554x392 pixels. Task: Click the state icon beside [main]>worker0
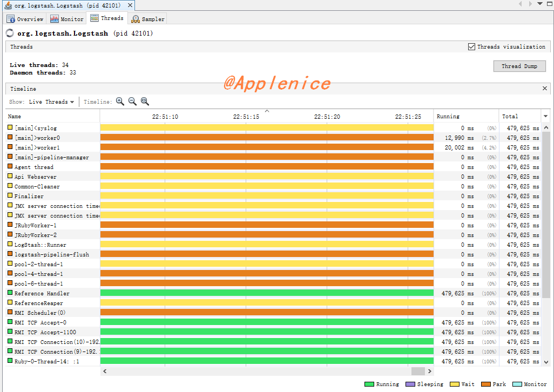coord(10,137)
